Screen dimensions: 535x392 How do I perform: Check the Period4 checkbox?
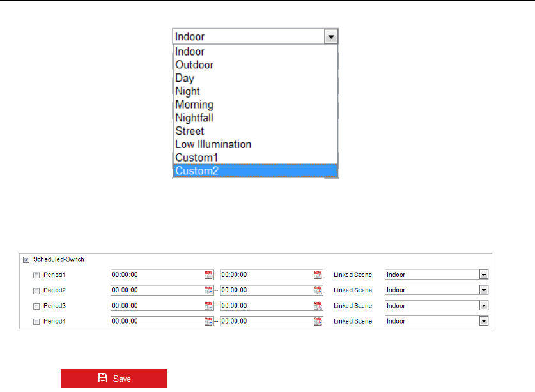36,321
